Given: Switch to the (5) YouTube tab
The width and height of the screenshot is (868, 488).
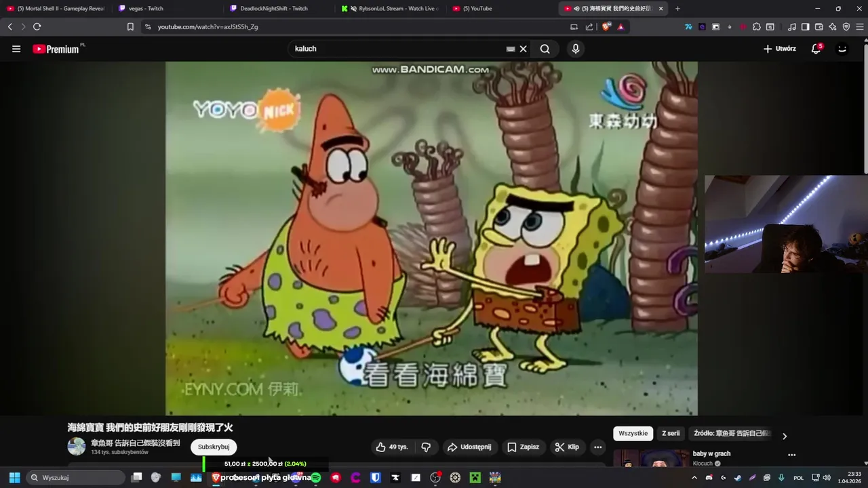Looking at the screenshot, I should pos(502,9).
